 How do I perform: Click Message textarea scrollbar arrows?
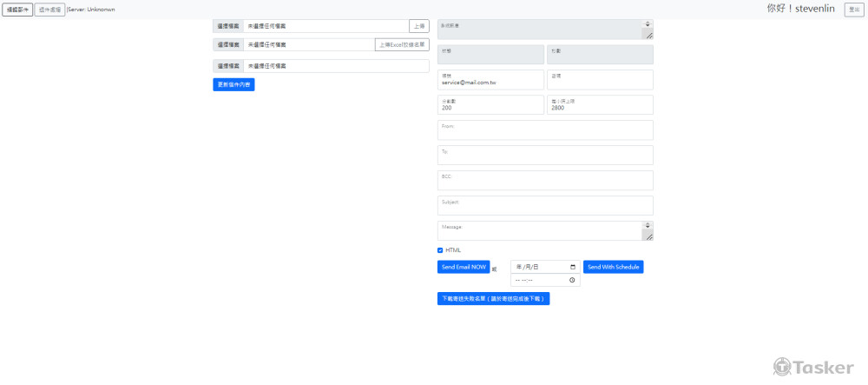pos(648,226)
